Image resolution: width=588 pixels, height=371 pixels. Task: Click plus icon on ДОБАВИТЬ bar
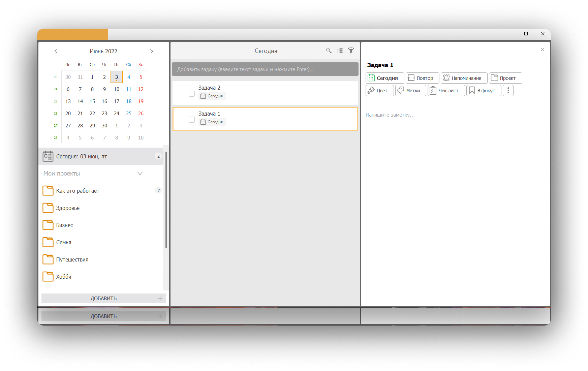(x=160, y=298)
